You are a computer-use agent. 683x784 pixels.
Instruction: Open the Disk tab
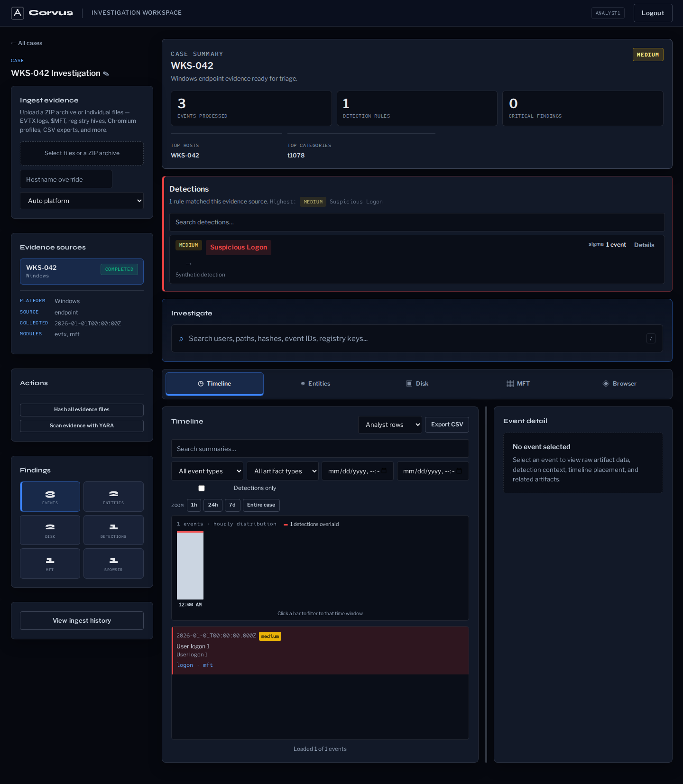[x=417, y=384]
